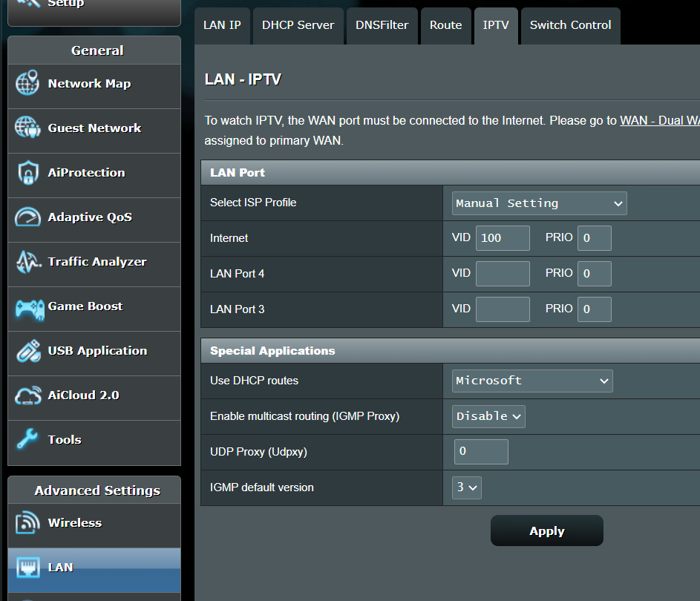The width and height of the screenshot is (700, 601).
Task: Click the Adaptive QoS gauge icon
Action: (x=27, y=217)
